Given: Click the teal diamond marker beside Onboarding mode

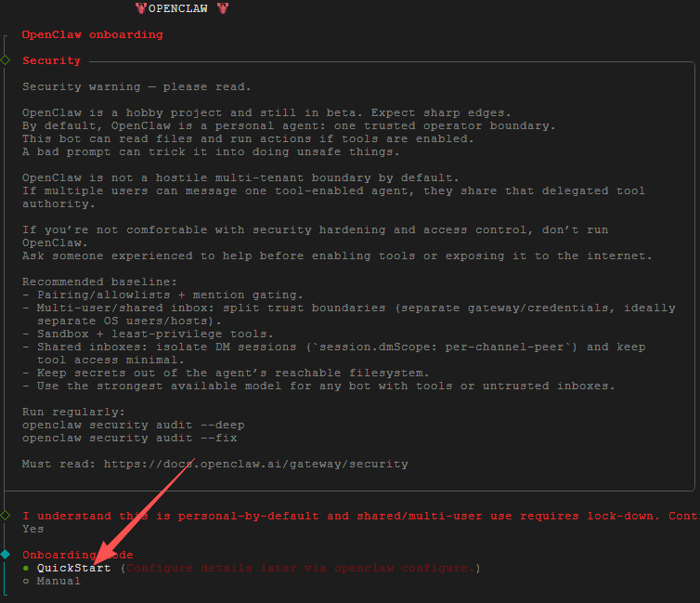Looking at the screenshot, I should (6, 555).
